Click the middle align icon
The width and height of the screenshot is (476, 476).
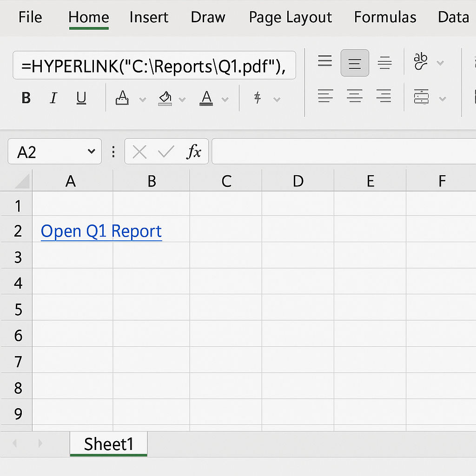[x=355, y=63]
